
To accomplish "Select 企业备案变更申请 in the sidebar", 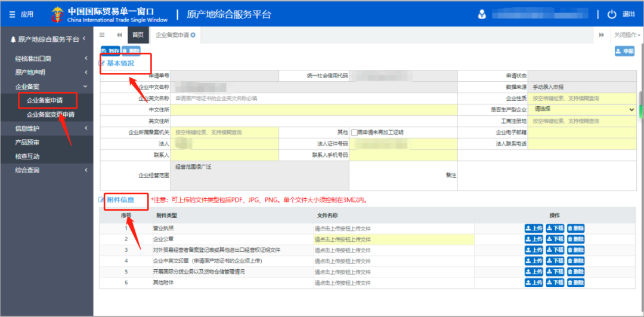I will coord(51,114).
